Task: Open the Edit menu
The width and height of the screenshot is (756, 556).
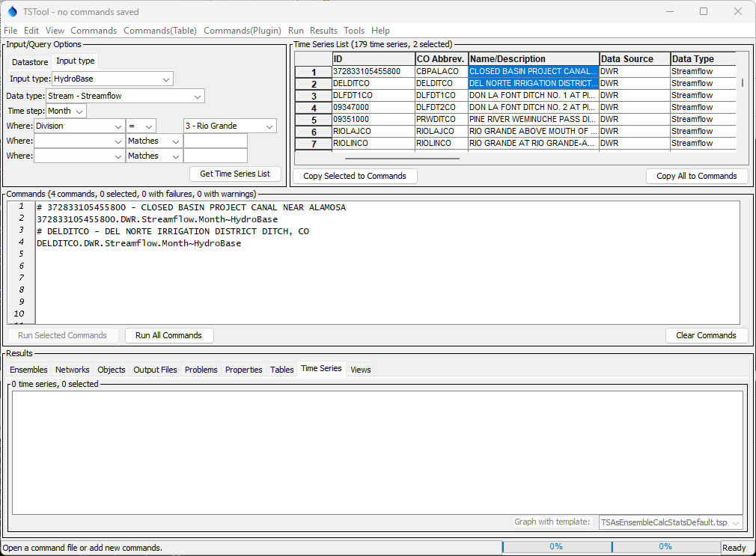Action: 31,31
